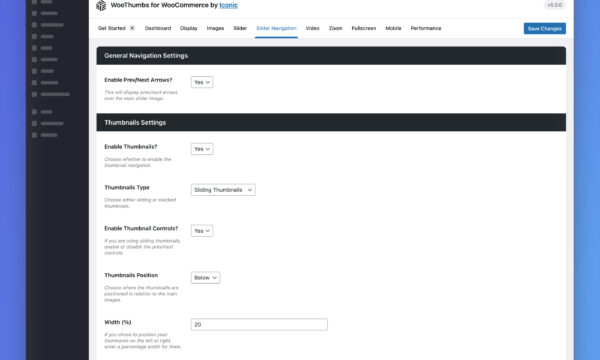
Task: Expand the Thumbnails Type dropdown
Action: 223,190
